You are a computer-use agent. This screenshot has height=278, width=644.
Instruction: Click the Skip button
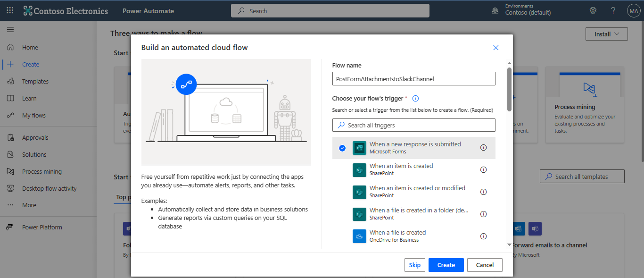pos(414,265)
